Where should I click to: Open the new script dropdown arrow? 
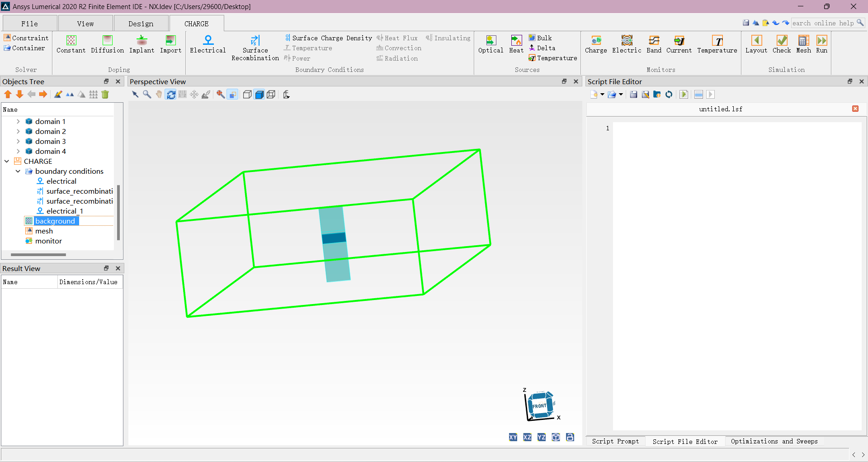tap(602, 95)
